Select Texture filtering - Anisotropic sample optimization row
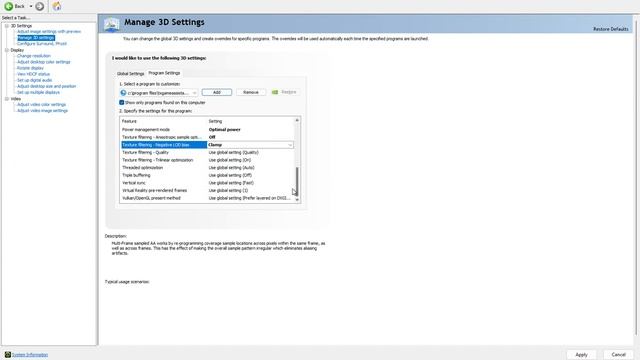Viewport: 640px width, 360px height. [x=207, y=137]
